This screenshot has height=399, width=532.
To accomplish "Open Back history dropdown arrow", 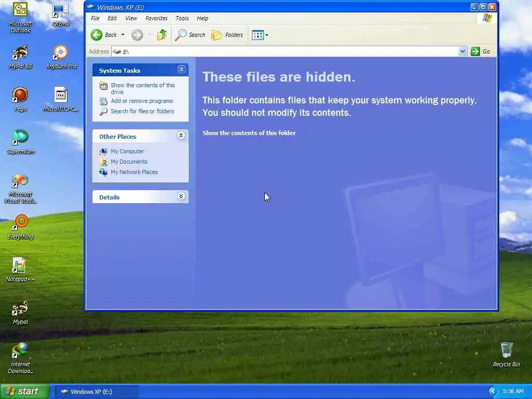I will (x=123, y=35).
